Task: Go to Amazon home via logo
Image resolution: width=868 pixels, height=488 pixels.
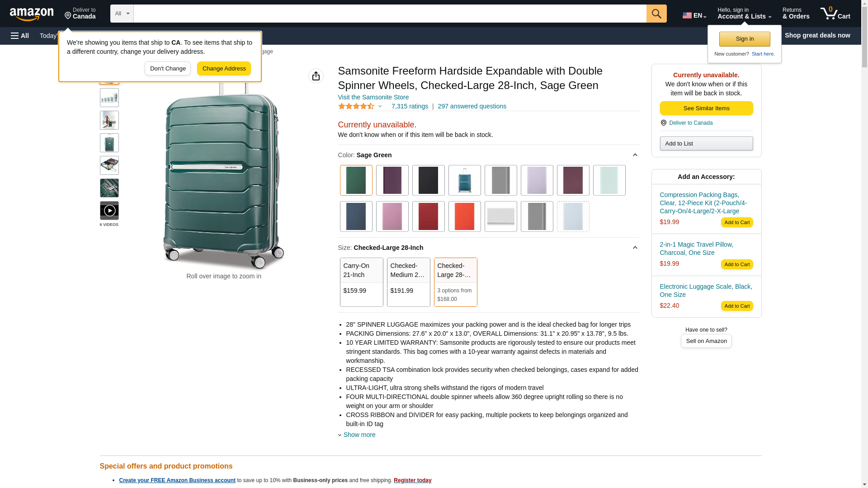Action: click(32, 14)
